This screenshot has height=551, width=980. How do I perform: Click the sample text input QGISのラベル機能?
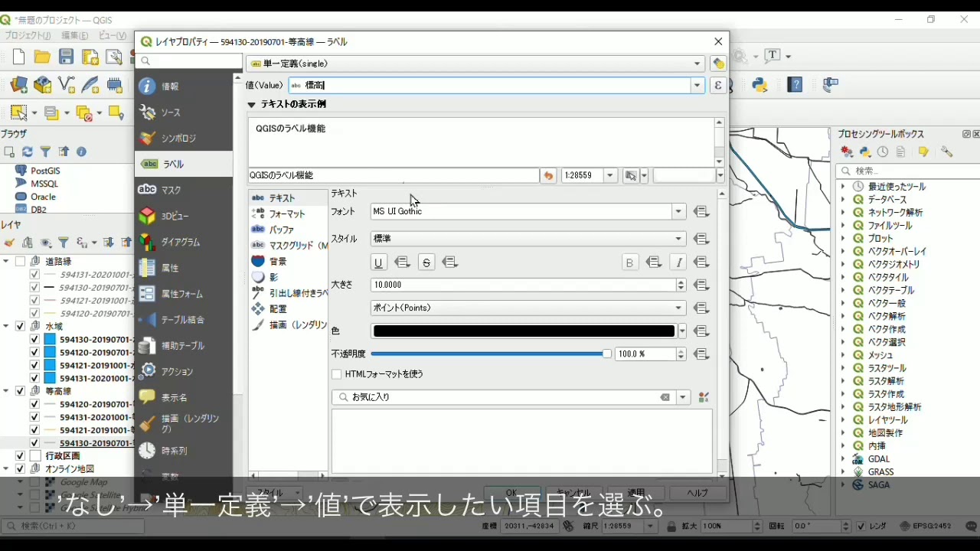pyautogui.click(x=394, y=176)
